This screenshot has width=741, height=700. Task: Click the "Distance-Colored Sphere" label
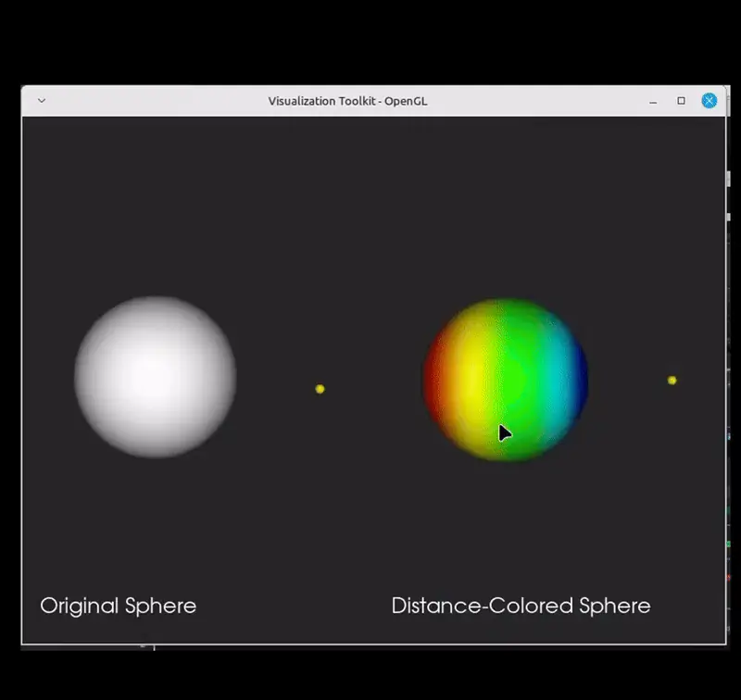point(521,606)
